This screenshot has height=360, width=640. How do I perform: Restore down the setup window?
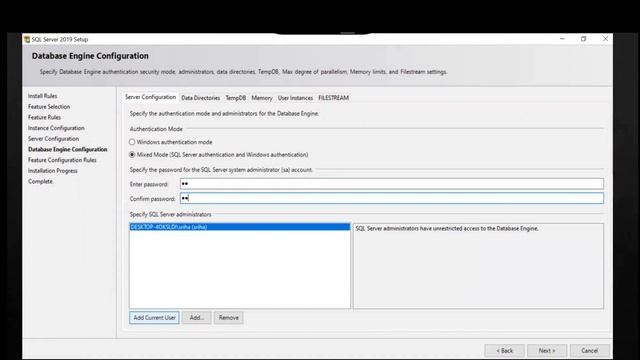coord(584,39)
